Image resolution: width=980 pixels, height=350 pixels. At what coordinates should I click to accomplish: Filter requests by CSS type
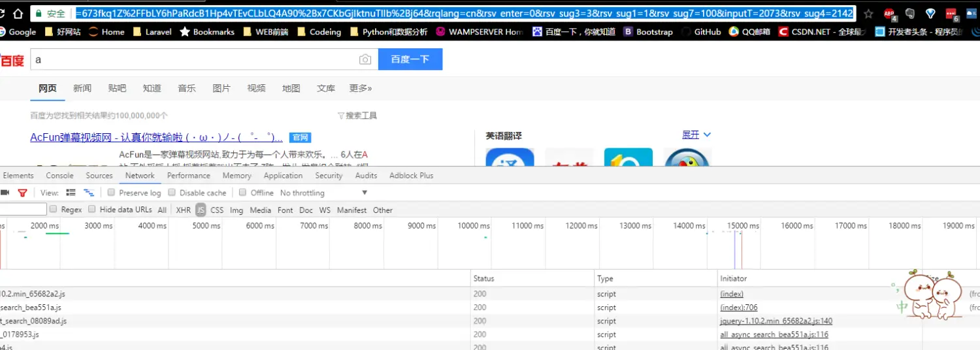click(x=217, y=210)
